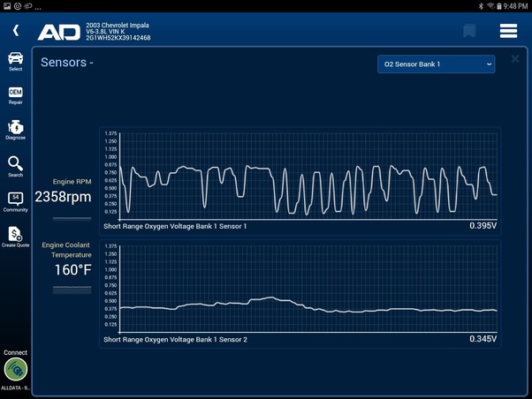The height and width of the screenshot is (399, 532).
Task: Go back using the left chevron arrow
Action: pyautogui.click(x=16, y=30)
